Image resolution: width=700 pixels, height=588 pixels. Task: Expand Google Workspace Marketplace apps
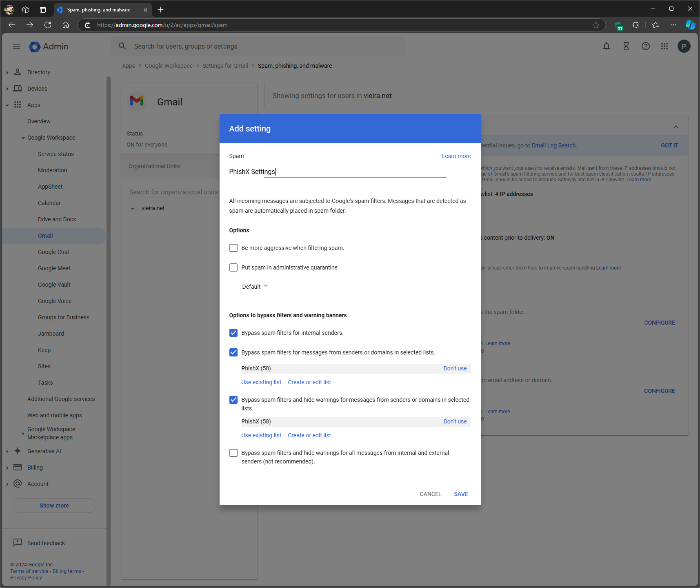[x=23, y=433]
